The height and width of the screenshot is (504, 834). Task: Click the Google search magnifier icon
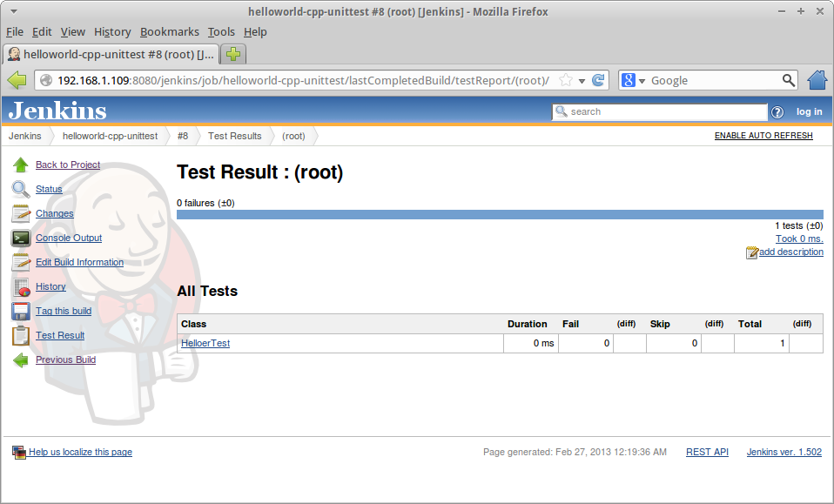788,80
